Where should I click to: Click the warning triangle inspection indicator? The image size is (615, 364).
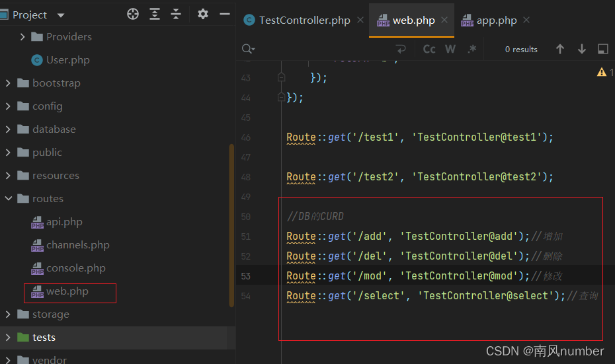(x=602, y=72)
